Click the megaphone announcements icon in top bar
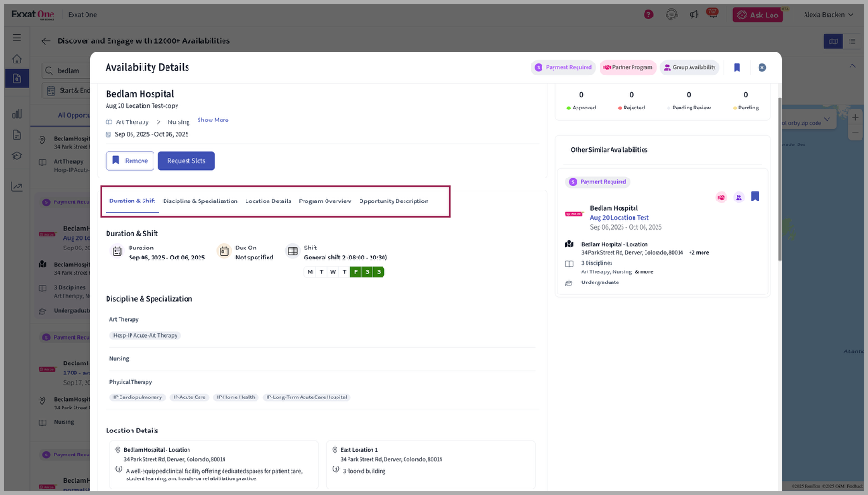This screenshot has height=495, width=868. 693,15
